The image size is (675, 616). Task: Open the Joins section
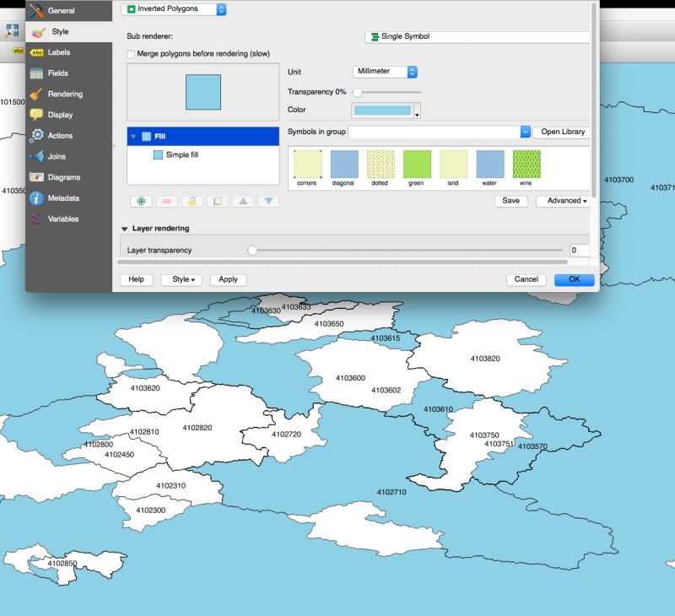coord(56,156)
